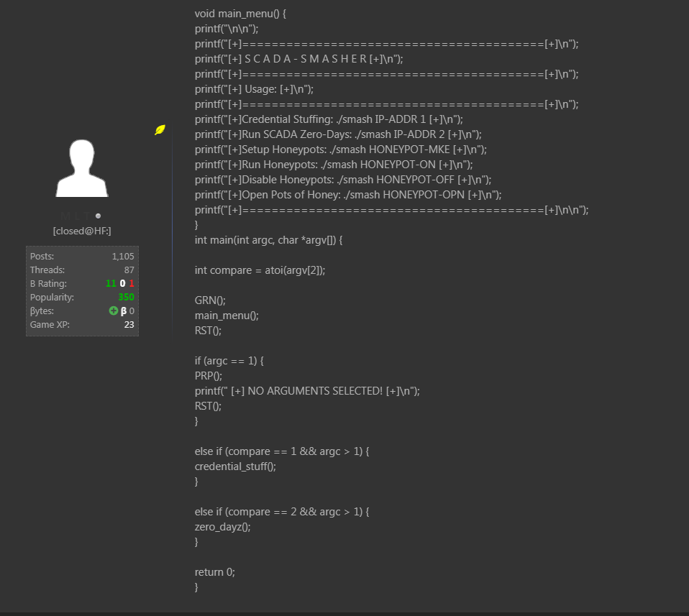Click the "int compare = atoi(argv[2]);" line
The image size is (689, 616).
[260, 270]
